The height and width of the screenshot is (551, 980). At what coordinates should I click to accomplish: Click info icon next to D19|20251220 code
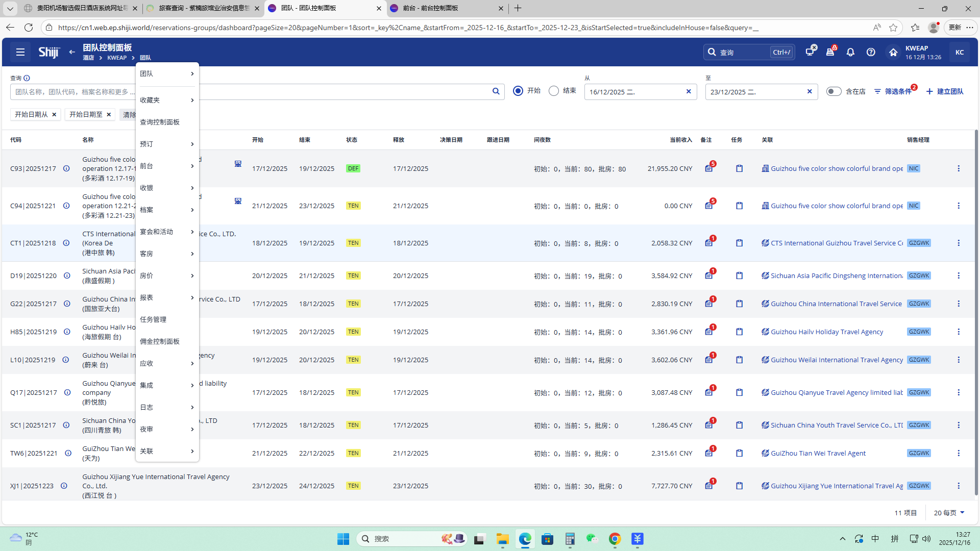point(67,276)
